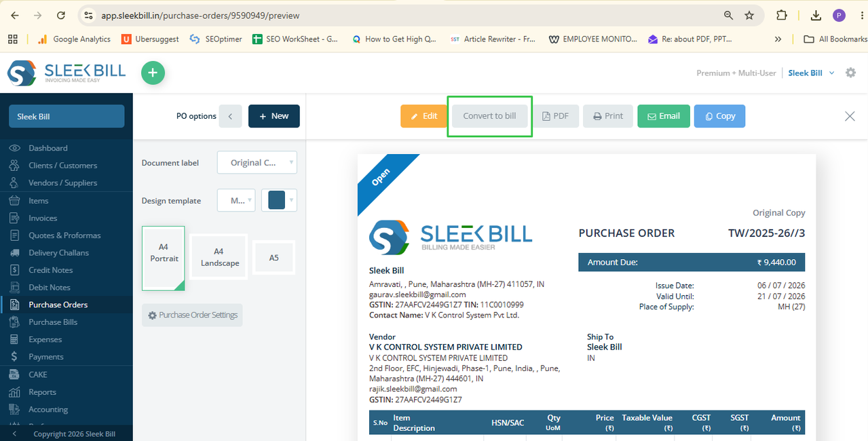Click the Expenses calculator icon in sidebar
Image resolution: width=868 pixels, height=441 pixels.
click(14, 339)
